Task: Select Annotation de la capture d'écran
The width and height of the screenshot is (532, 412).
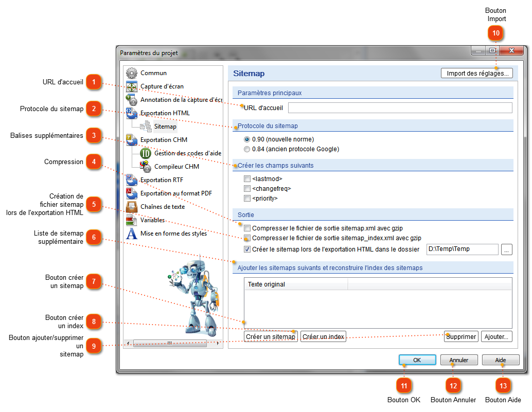Action: [x=181, y=100]
